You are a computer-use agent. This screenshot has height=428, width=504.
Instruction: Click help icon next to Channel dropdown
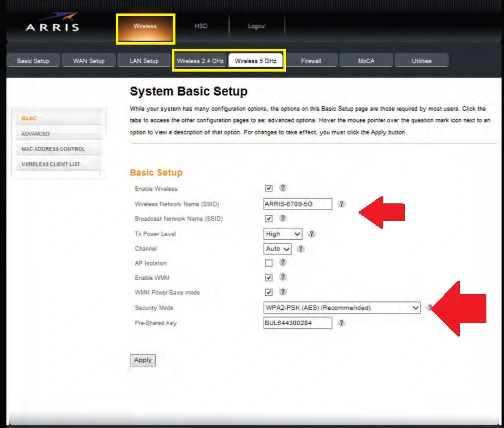pyautogui.click(x=301, y=248)
